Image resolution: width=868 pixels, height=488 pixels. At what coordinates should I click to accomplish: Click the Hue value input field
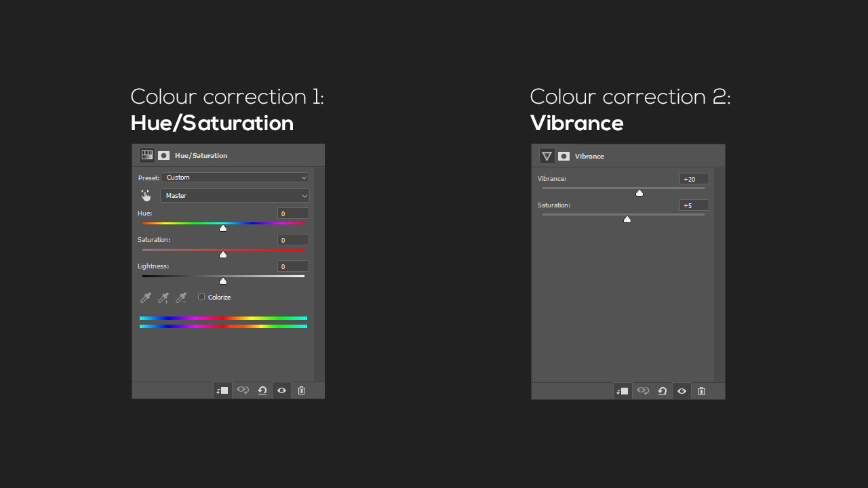pos(293,213)
